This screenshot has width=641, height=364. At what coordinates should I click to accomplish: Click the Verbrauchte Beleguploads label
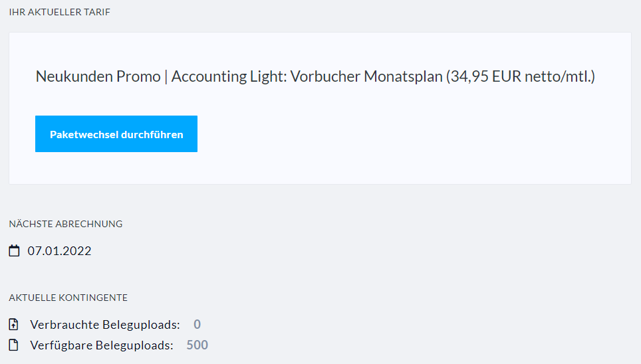coord(105,324)
